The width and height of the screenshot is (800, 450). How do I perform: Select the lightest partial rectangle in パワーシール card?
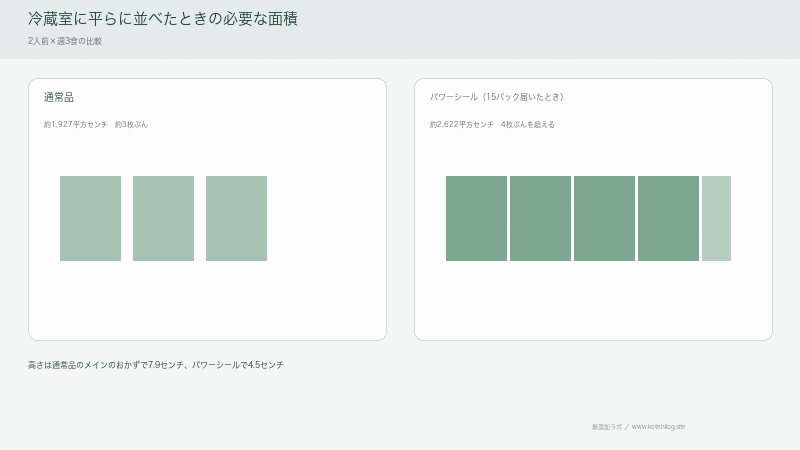point(716,218)
